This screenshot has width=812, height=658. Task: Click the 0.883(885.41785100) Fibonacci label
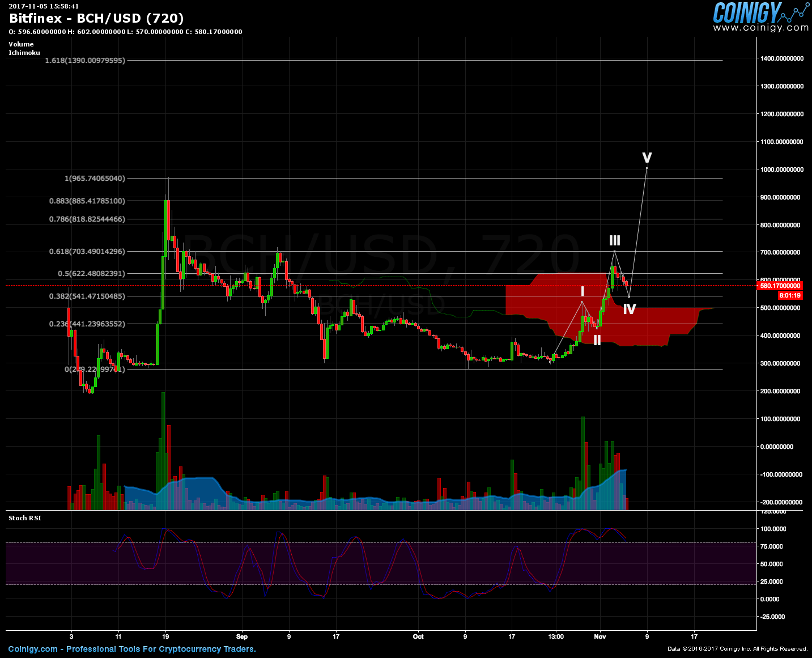[x=87, y=201]
